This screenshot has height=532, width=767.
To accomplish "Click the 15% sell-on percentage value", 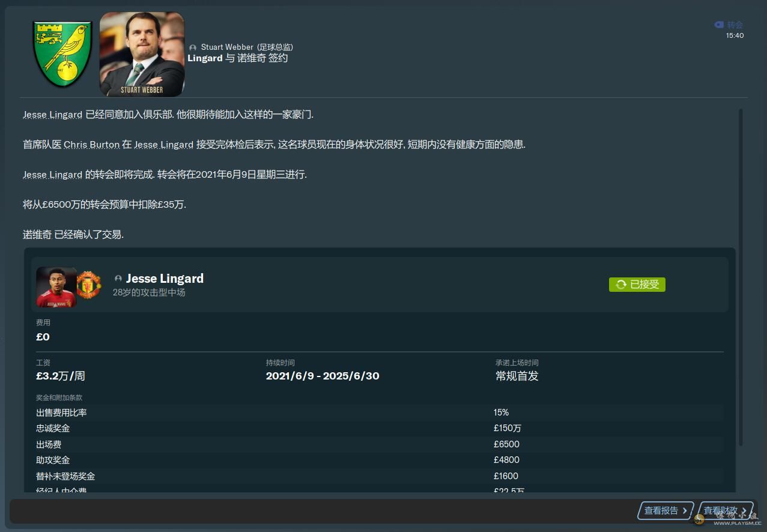I will (x=501, y=413).
